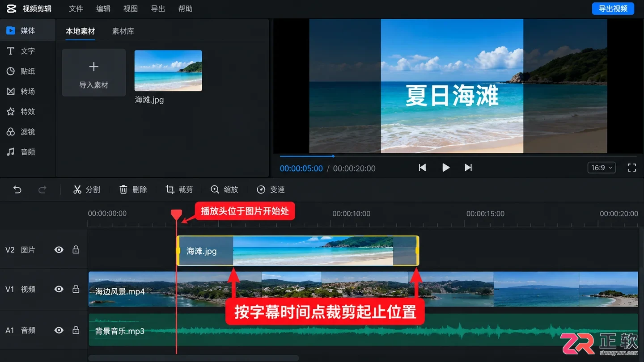Toggle visibility of V2 图片 track
The height and width of the screenshot is (362, 644).
[59, 249]
